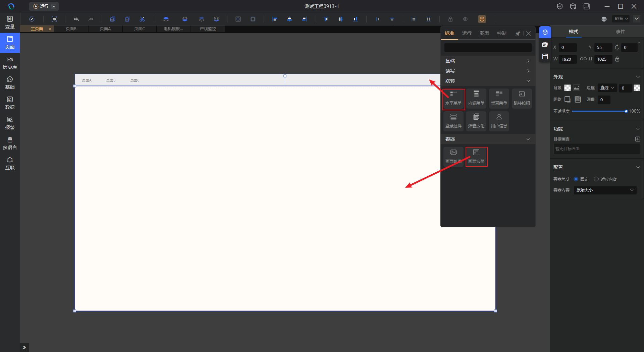Click the check/validate circle icon in the toolbar
Viewport: 644px width, 352px height.
32,19
